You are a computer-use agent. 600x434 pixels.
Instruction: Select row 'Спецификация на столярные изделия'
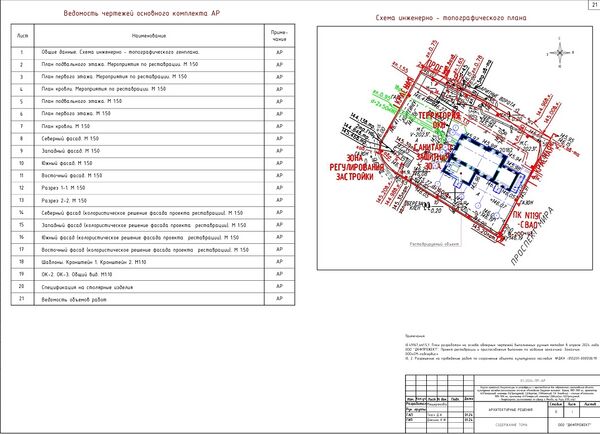coord(153,287)
